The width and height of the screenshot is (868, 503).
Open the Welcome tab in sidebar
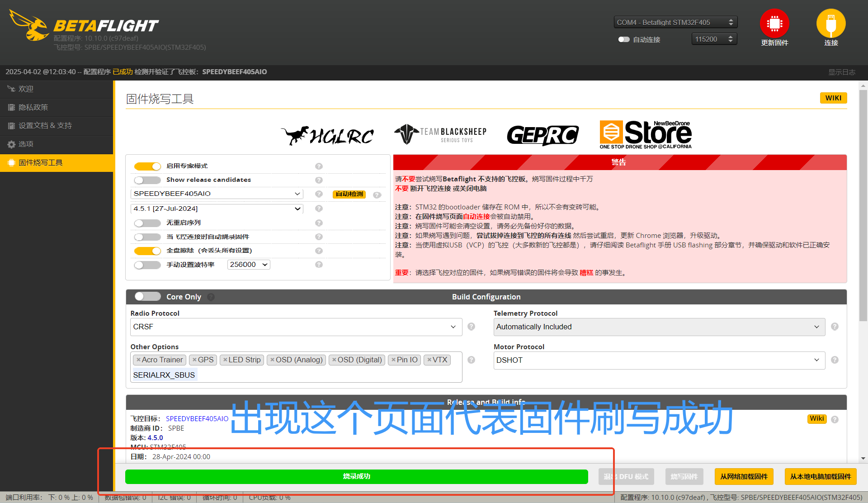tap(57, 89)
